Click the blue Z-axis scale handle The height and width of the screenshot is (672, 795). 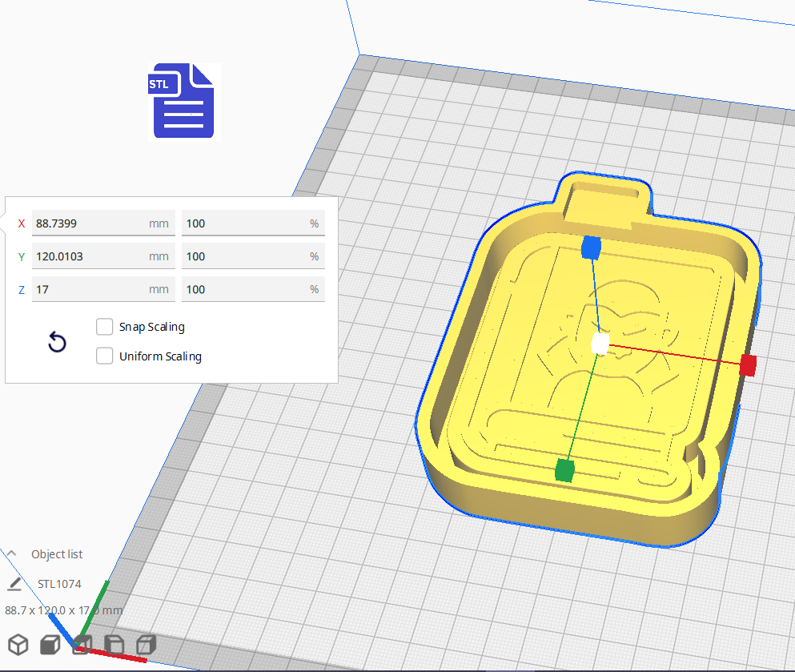[x=591, y=247]
